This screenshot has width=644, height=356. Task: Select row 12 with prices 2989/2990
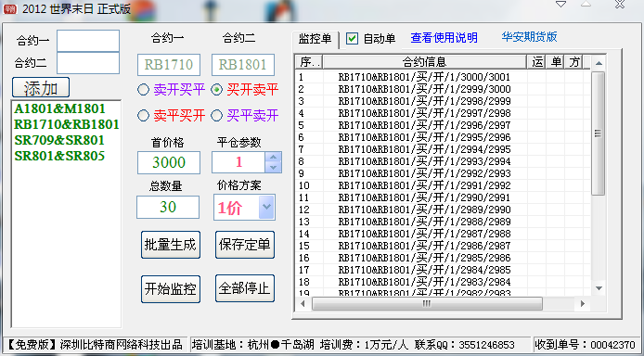pyautogui.click(x=443, y=210)
